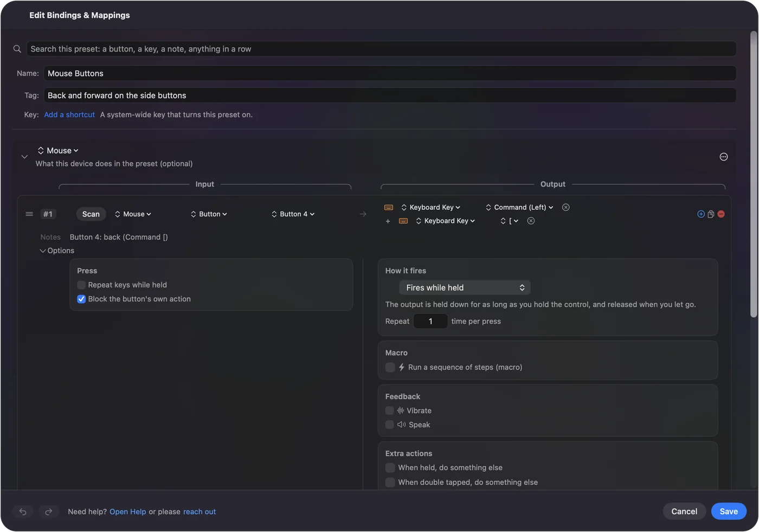Turn on Speak feedback checkbox

390,425
